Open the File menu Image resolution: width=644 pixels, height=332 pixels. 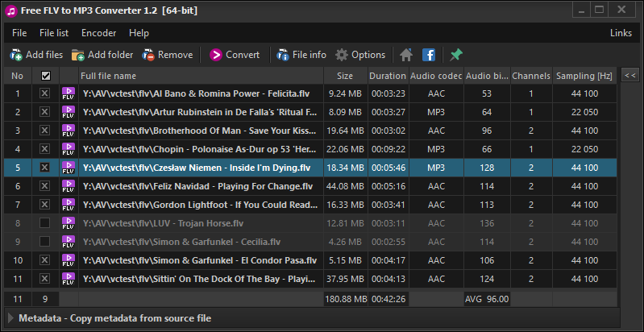pos(19,33)
